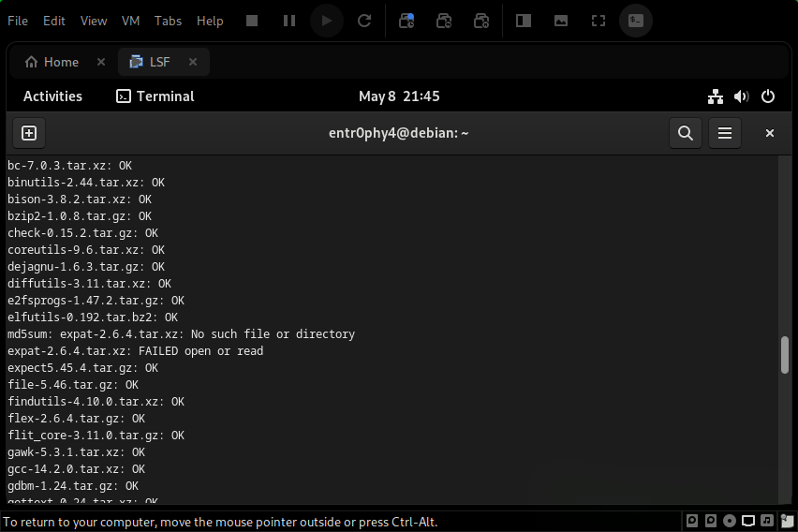This screenshot has width=798, height=532.
Task: Toggle the sidebar panel view icon
Action: (x=524, y=21)
